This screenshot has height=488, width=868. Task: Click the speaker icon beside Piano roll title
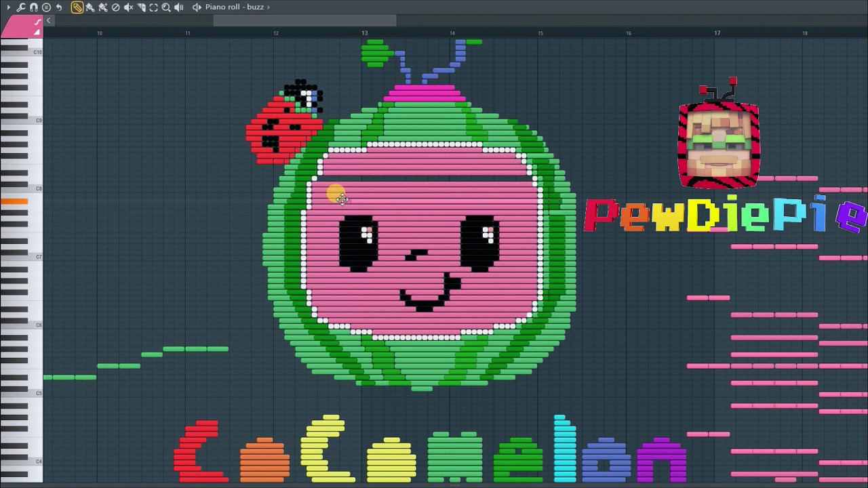pos(197,7)
